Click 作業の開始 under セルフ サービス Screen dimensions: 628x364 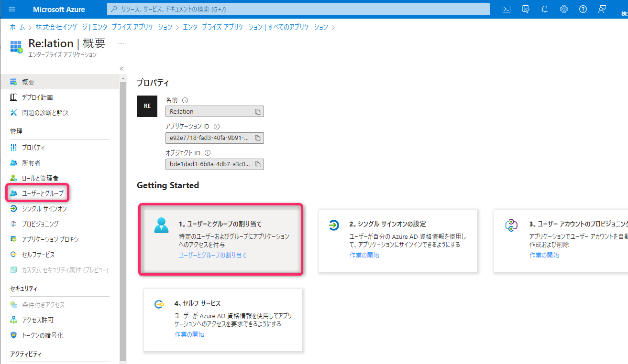pyautogui.click(x=189, y=334)
